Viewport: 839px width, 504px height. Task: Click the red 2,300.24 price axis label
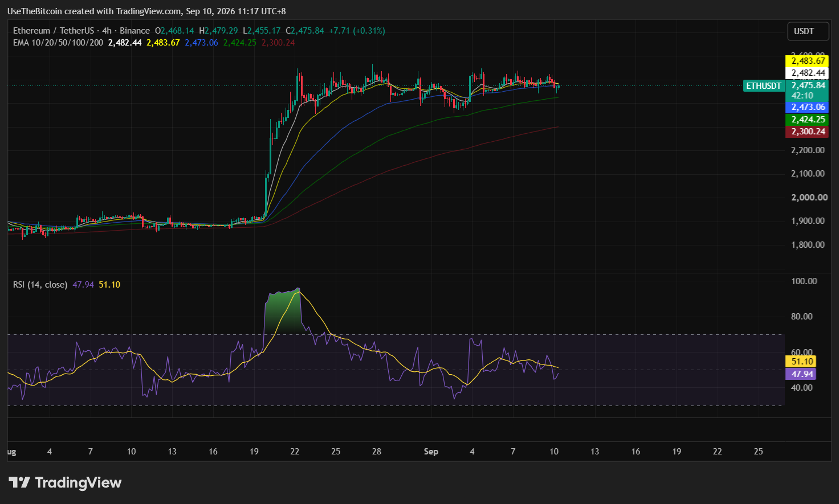pyautogui.click(x=807, y=132)
